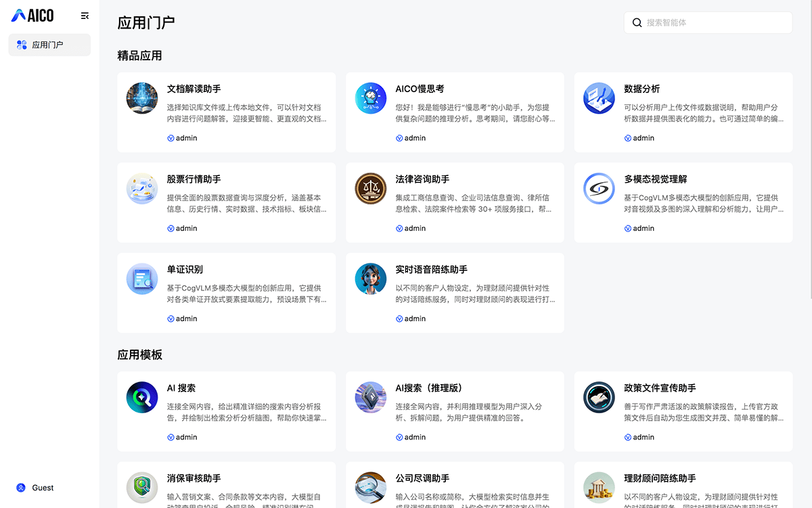Open the AICO慢思考 app icon

point(371,98)
